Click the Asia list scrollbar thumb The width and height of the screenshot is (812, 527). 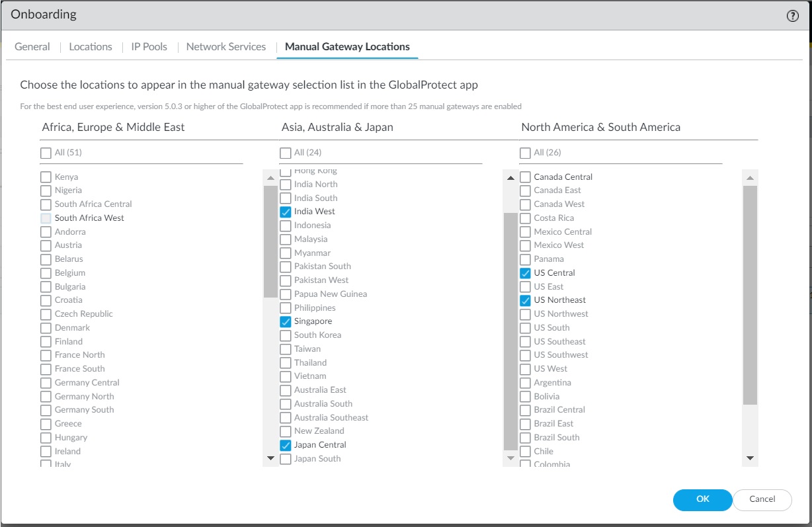(270, 241)
